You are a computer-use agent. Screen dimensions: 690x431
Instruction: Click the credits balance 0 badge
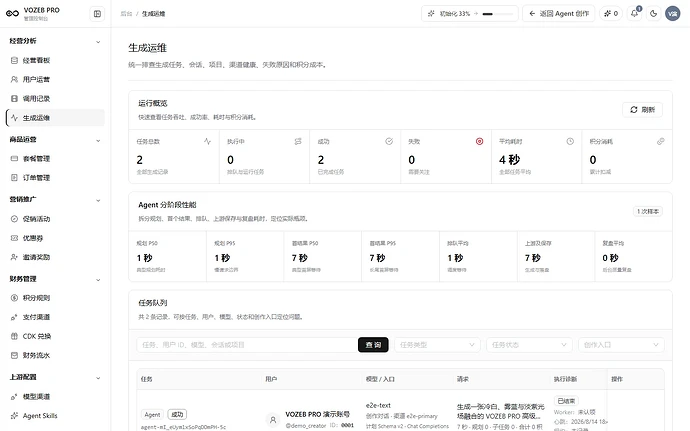[x=611, y=14]
